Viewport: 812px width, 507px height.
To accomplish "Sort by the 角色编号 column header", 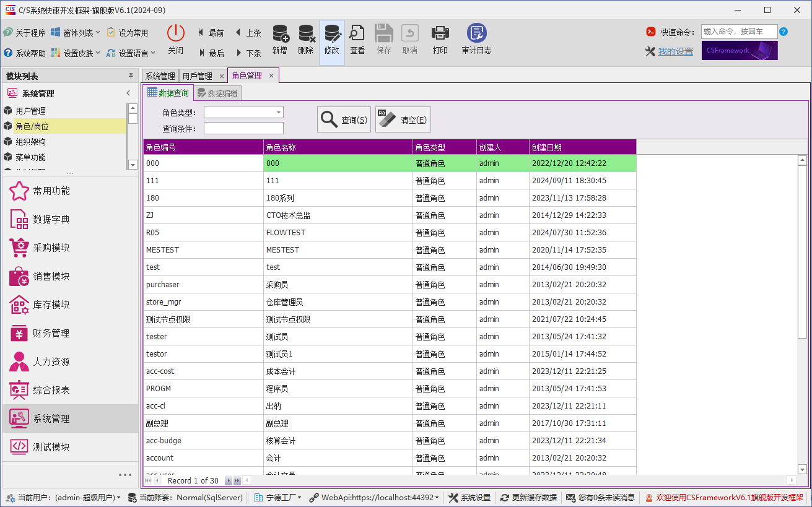I will pos(203,147).
